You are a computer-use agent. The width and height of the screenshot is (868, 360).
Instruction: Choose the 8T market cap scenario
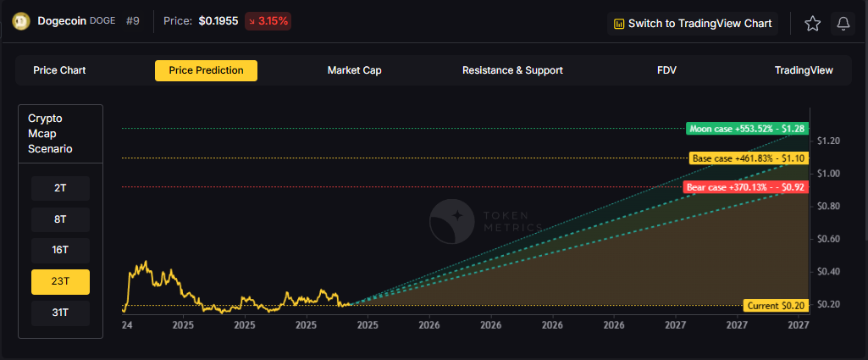point(60,219)
